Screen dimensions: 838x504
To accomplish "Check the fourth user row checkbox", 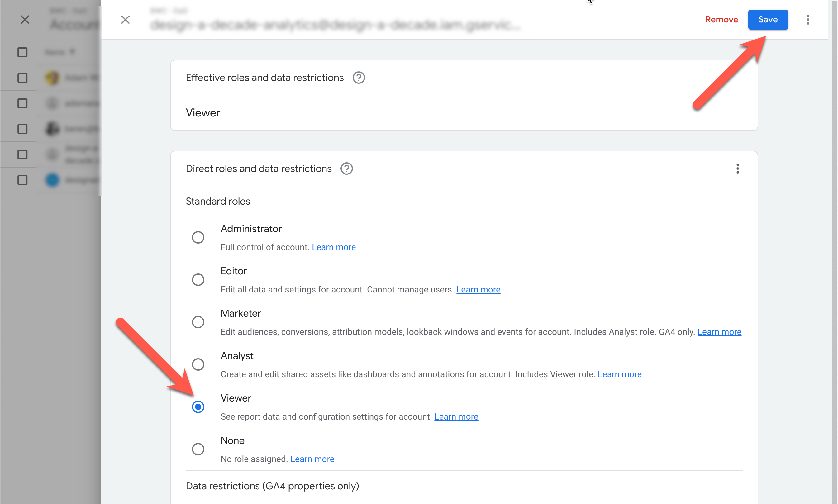I will pos(22,155).
